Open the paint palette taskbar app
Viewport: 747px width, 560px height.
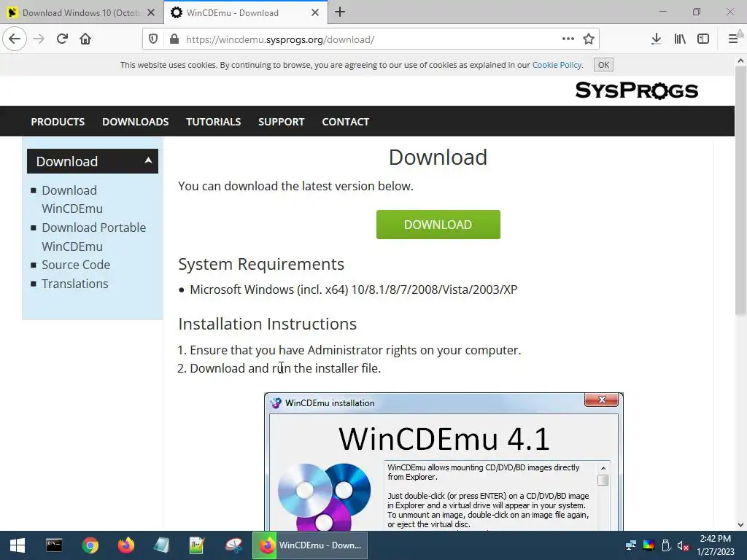point(233,545)
